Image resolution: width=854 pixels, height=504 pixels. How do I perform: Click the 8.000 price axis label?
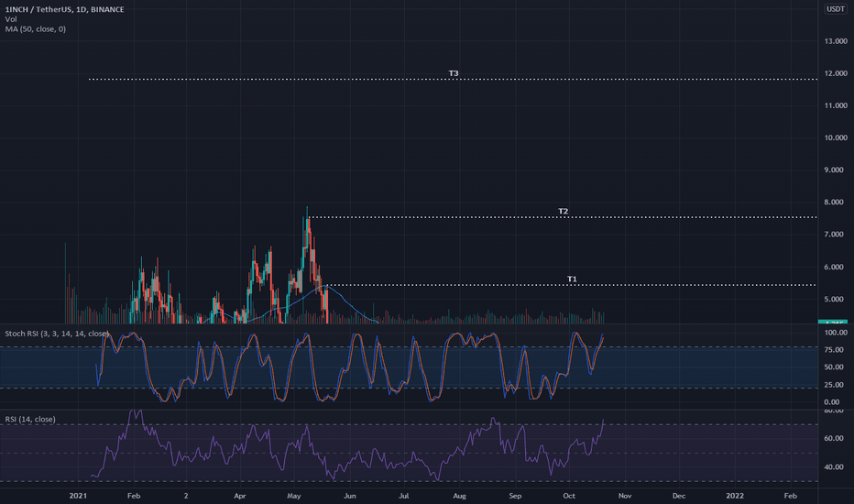[833, 203]
